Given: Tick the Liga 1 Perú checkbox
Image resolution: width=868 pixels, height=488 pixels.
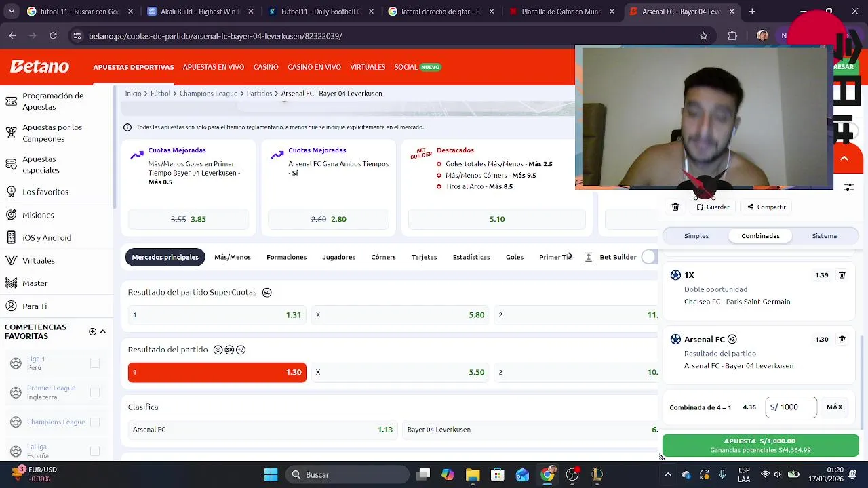Looking at the screenshot, I should [x=95, y=363].
